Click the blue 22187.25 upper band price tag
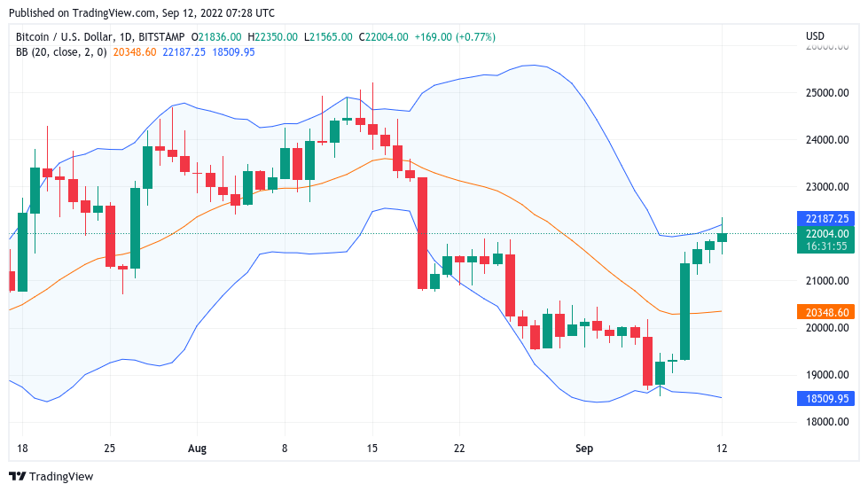 (826, 218)
